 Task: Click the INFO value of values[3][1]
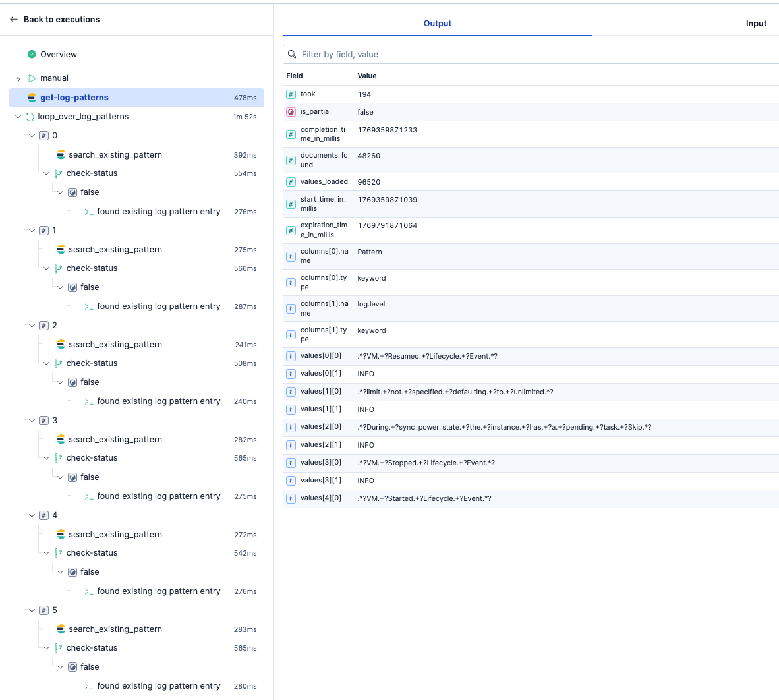pyautogui.click(x=366, y=481)
